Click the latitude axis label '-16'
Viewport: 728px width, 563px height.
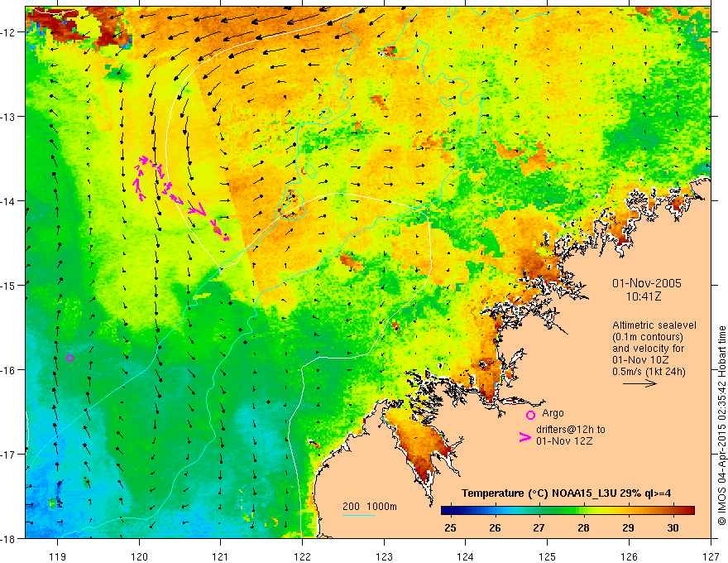coord(8,370)
